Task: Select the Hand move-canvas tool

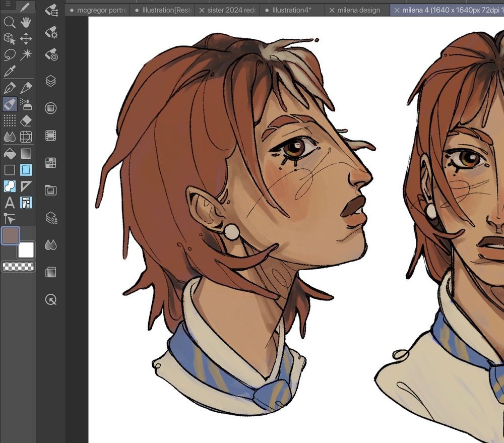Action: pyautogui.click(x=26, y=23)
